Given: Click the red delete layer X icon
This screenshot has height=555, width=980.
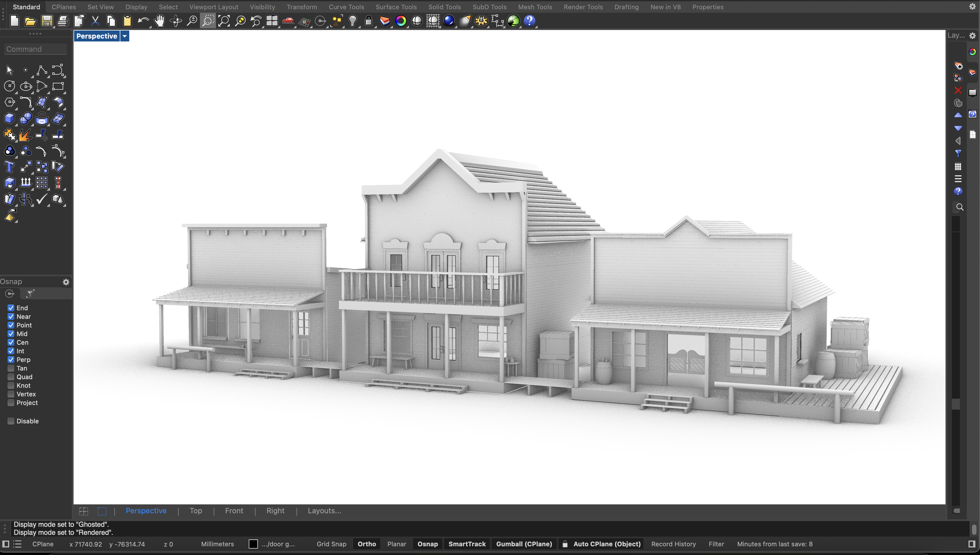Looking at the screenshot, I should pyautogui.click(x=958, y=90).
